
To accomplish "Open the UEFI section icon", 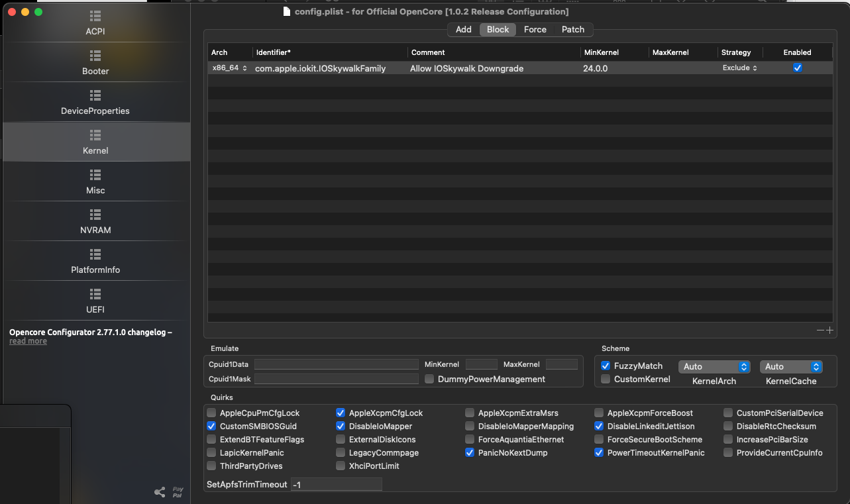I will (x=95, y=294).
